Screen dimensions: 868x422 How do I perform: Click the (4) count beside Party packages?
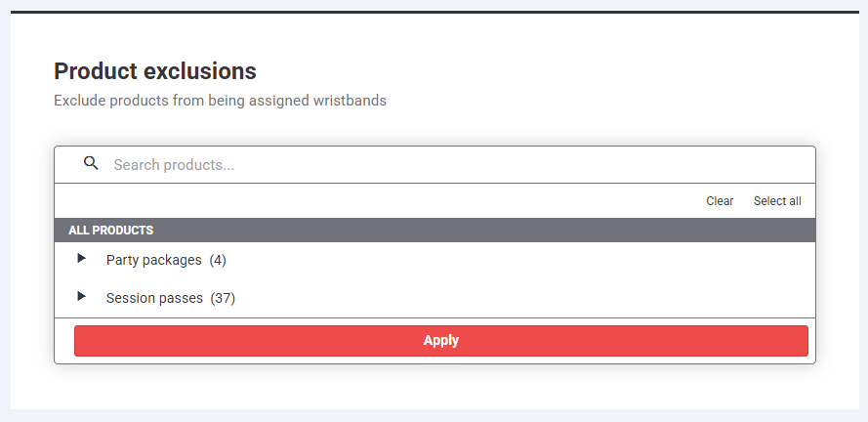click(x=218, y=260)
